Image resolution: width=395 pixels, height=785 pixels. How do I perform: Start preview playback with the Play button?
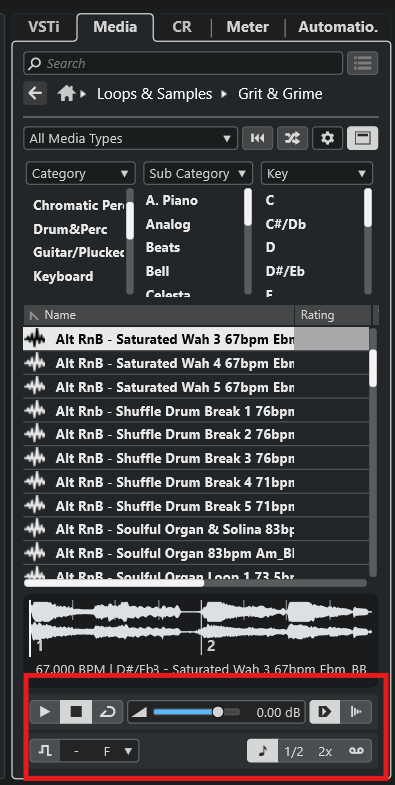[45, 711]
